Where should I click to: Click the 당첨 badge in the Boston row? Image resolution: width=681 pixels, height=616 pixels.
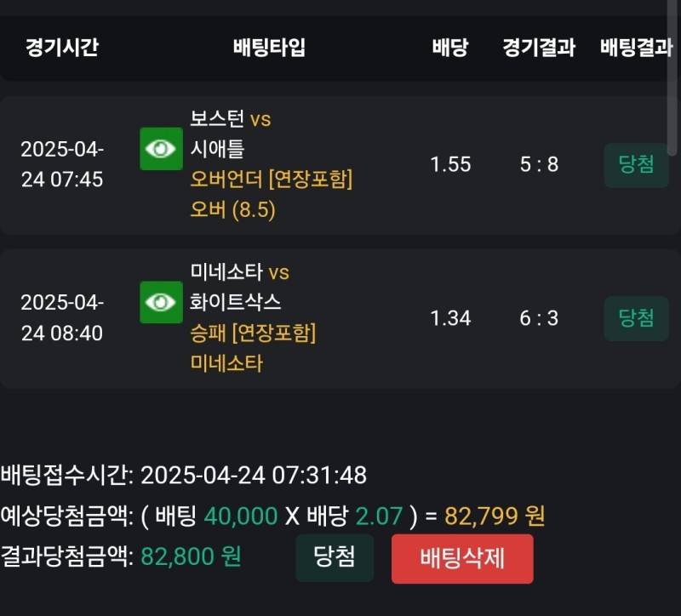[x=636, y=165]
